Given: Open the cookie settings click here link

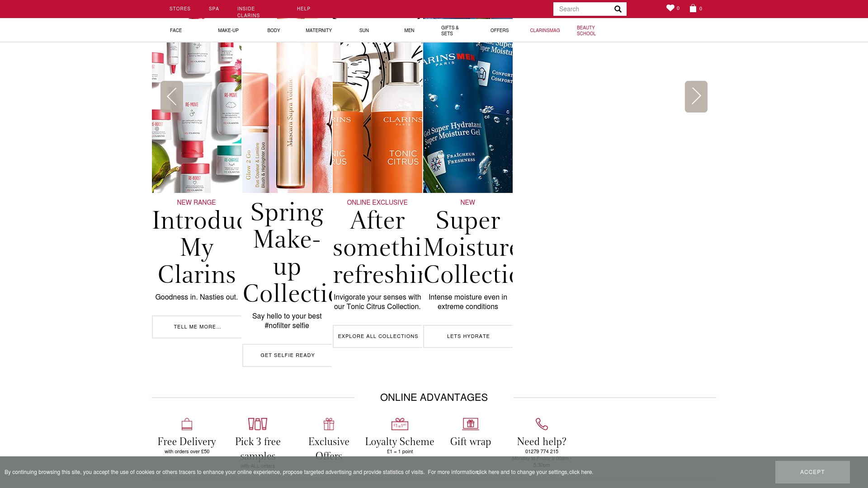Looking at the screenshot, I should (x=580, y=472).
